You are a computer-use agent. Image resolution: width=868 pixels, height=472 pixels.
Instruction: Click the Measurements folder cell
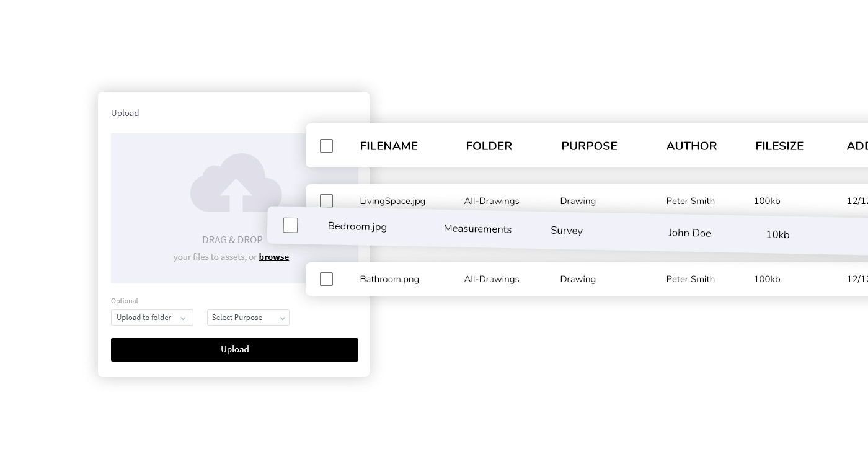pos(477,229)
